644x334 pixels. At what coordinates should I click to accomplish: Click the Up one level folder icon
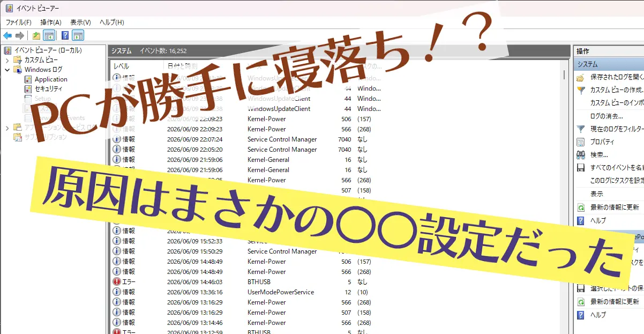(36, 36)
